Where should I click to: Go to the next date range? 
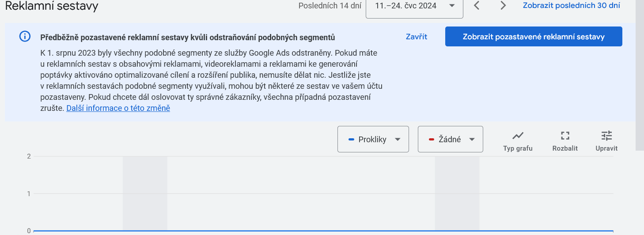click(x=503, y=6)
